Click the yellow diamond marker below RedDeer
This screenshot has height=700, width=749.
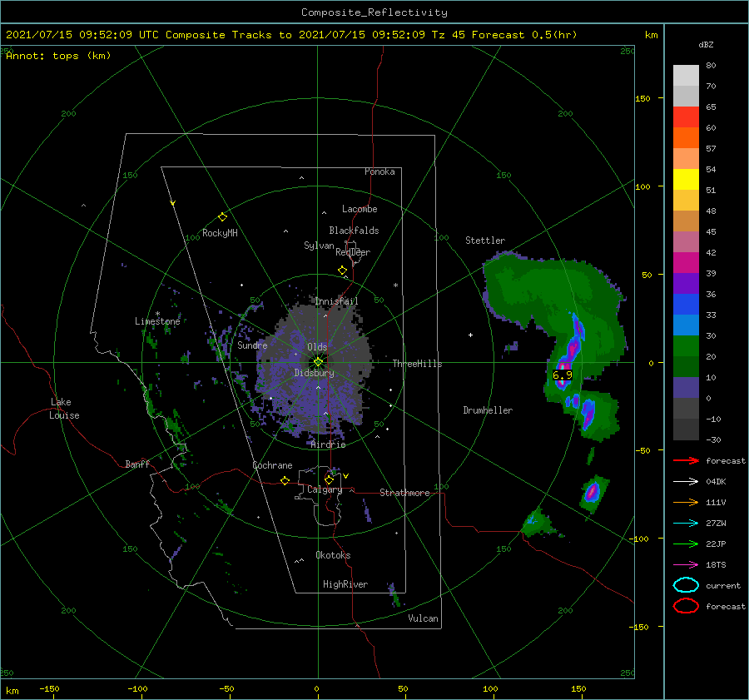click(342, 271)
